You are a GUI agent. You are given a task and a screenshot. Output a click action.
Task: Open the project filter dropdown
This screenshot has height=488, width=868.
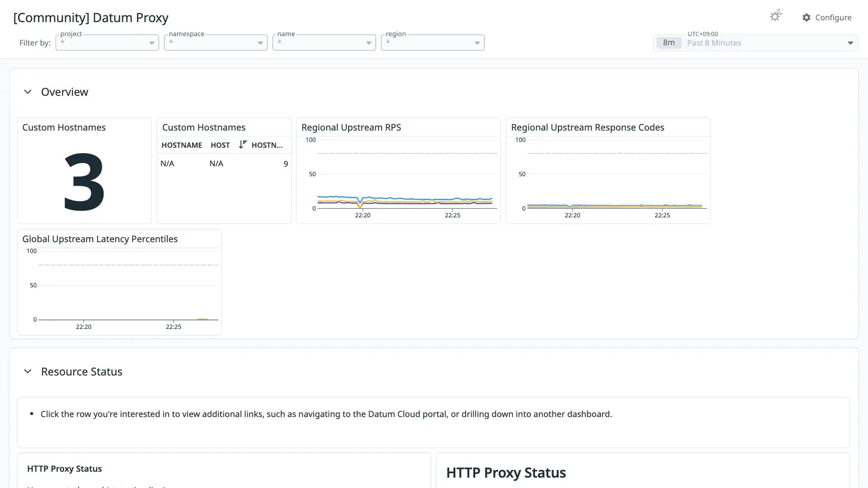pyautogui.click(x=107, y=42)
